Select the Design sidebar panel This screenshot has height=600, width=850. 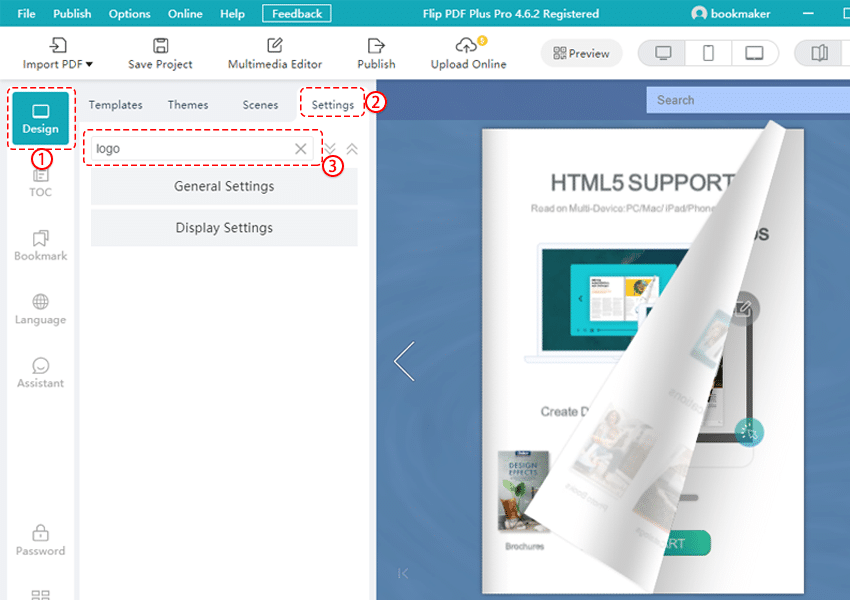(x=41, y=118)
